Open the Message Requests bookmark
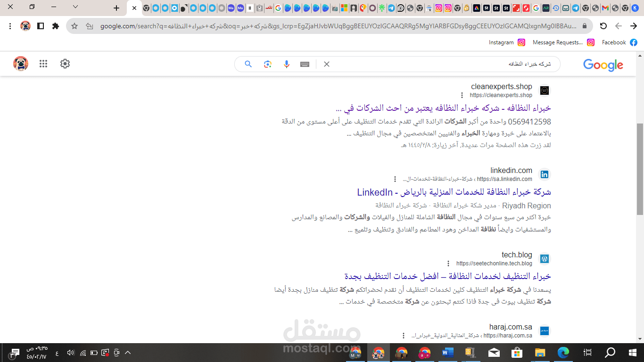Screen dimensions: 644x362 [x=563, y=42]
